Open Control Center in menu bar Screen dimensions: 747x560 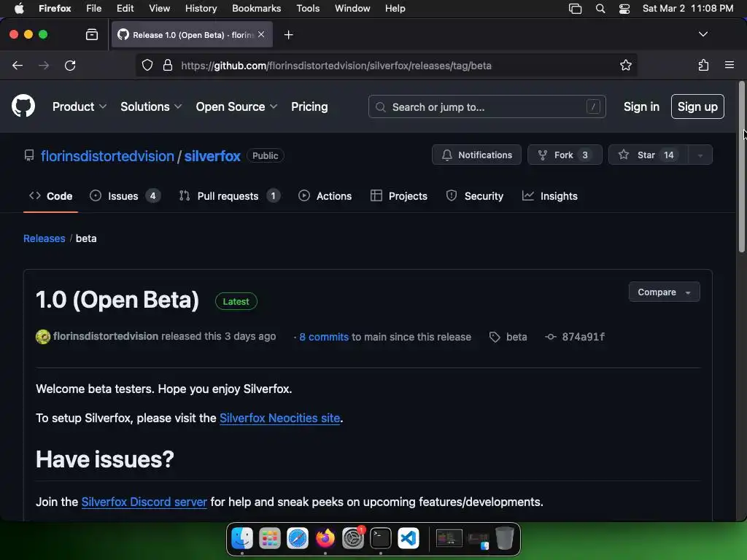(624, 9)
